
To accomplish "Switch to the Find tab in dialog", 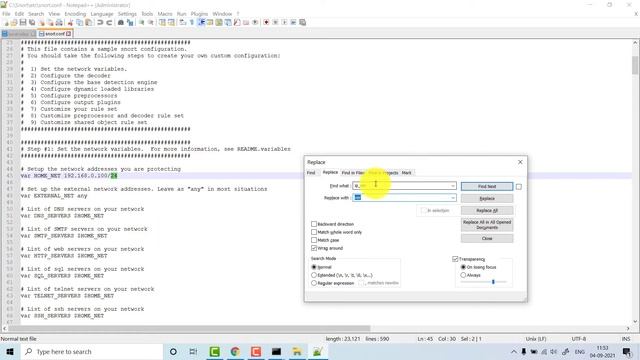I will pos(311,173).
